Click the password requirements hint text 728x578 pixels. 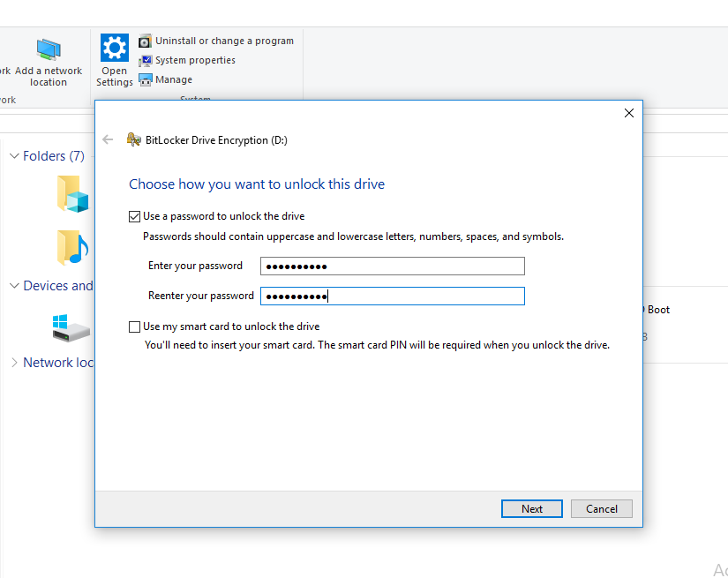tap(353, 236)
